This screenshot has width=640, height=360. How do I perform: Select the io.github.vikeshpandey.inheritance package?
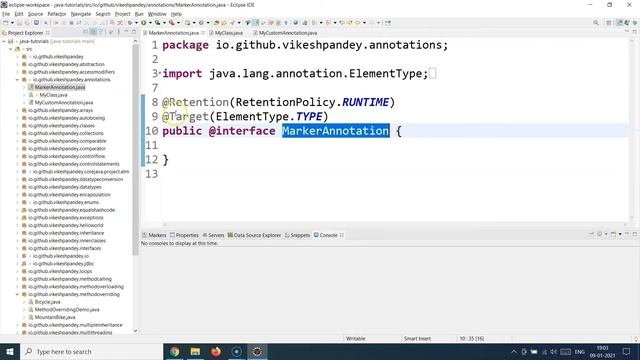(66, 233)
